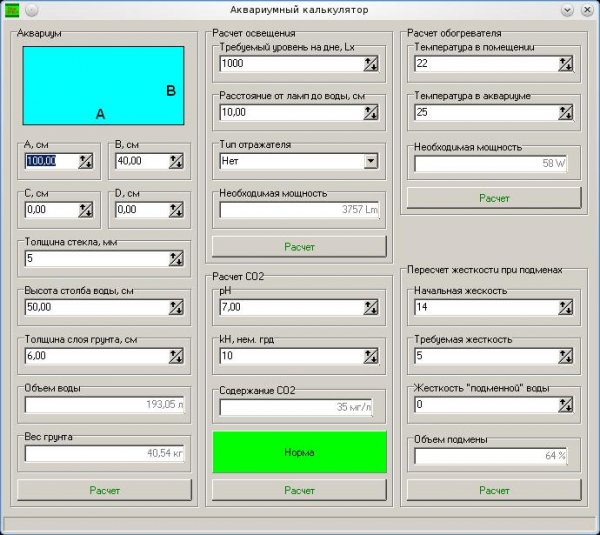Image resolution: width=600 pixels, height=535 pixels.
Task: Click spin arrows of Расстояние от ламп field
Action: [371, 113]
